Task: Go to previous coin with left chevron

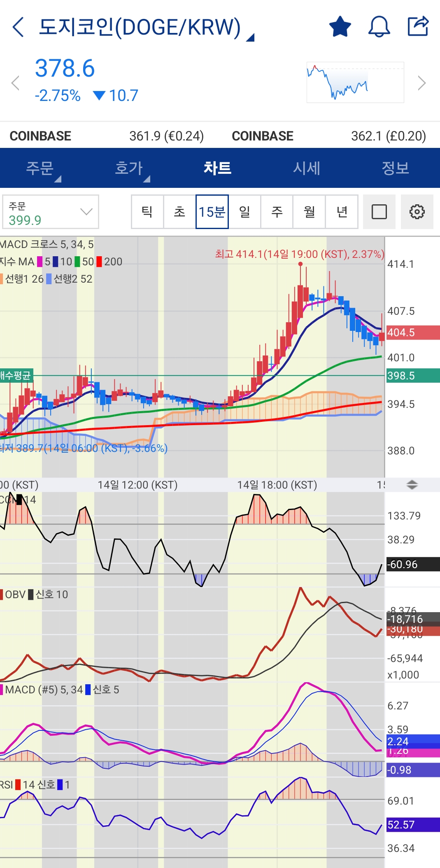Action: (16, 83)
